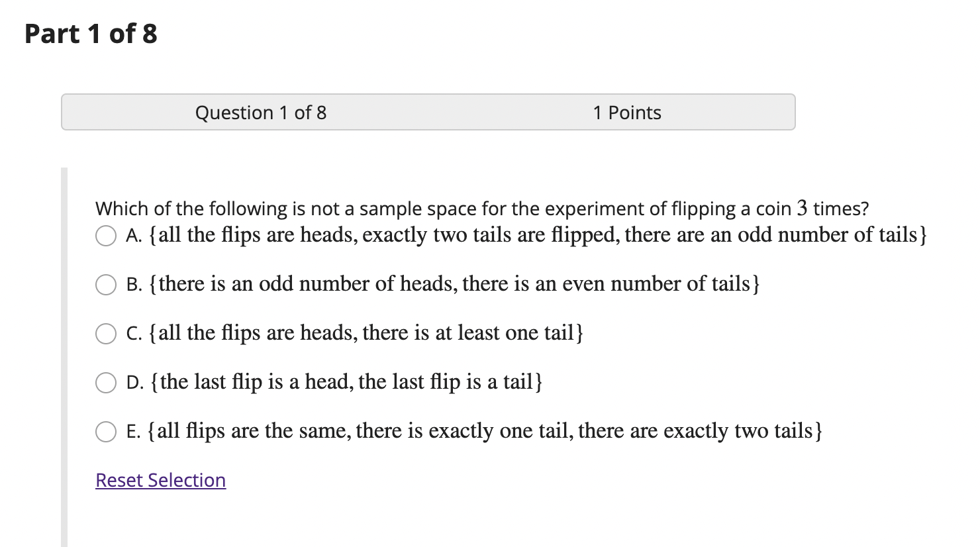Click the 1 Points label
The height and width of the screenshot is (547, 980).
[626, 113]
